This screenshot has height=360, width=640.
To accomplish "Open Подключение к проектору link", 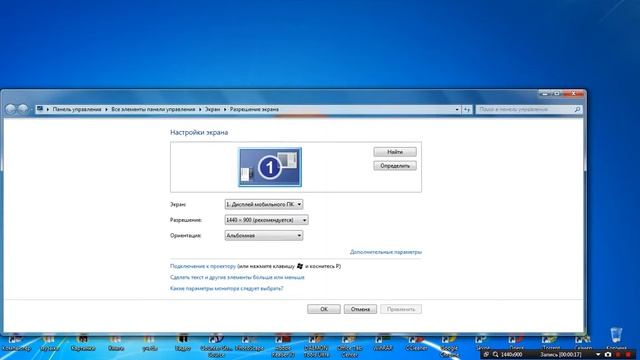I will [x=203, y=266].
